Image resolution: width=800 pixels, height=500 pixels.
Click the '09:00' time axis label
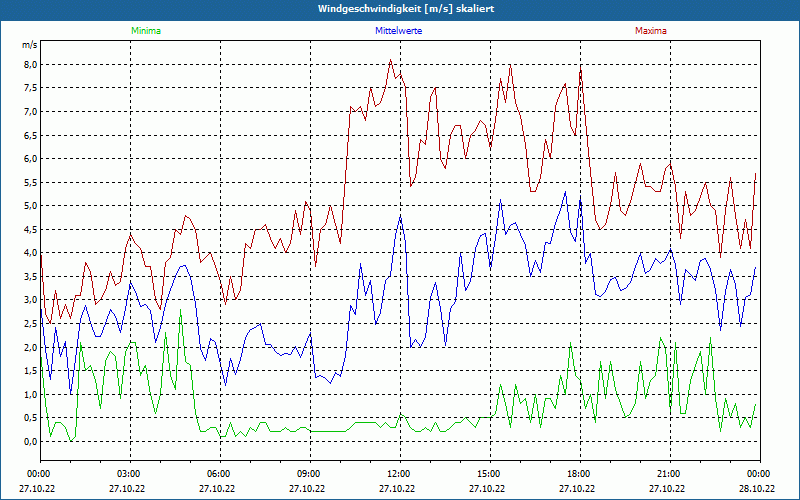(x=310, y=474)
